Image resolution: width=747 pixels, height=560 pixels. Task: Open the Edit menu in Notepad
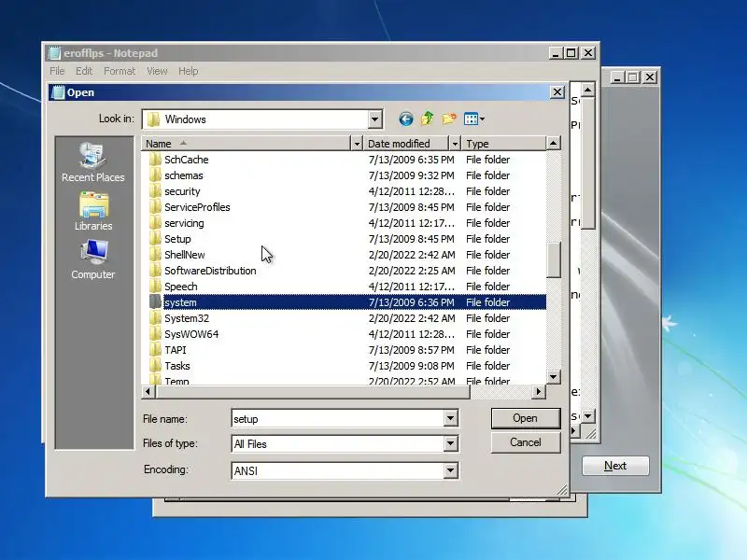click(84, 71)
